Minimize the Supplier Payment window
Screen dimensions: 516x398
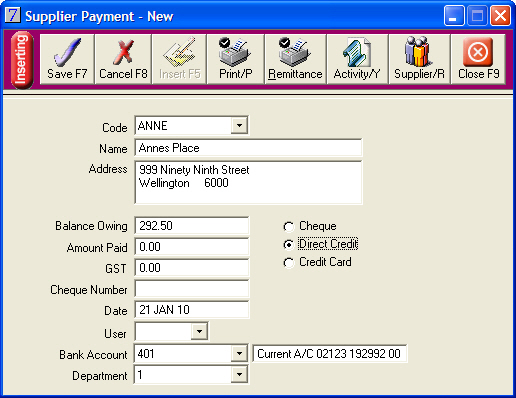click(454, 16)
